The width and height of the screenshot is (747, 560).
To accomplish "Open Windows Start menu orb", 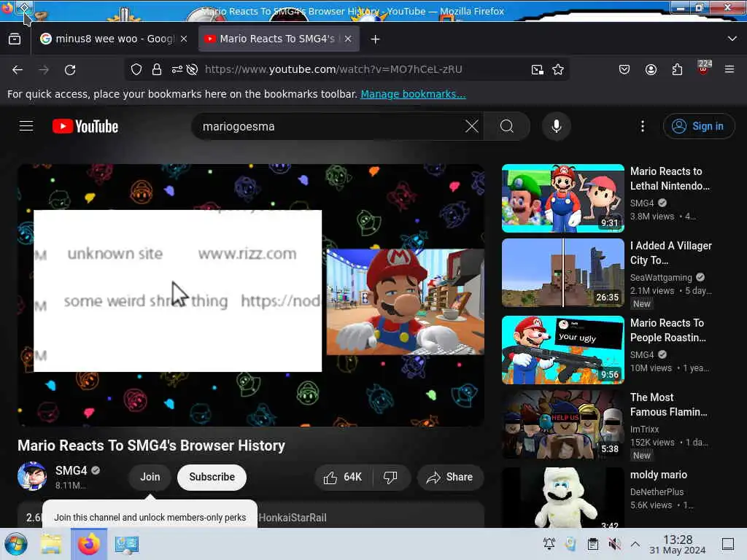I will (x=16, y=544).
